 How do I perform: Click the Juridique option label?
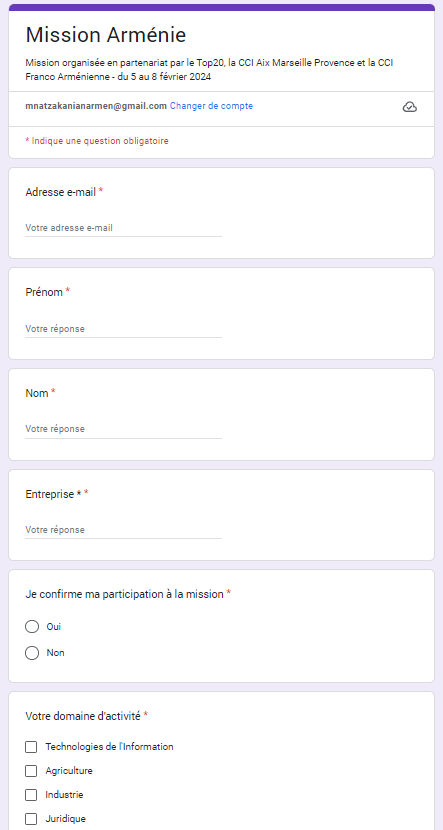66,819
